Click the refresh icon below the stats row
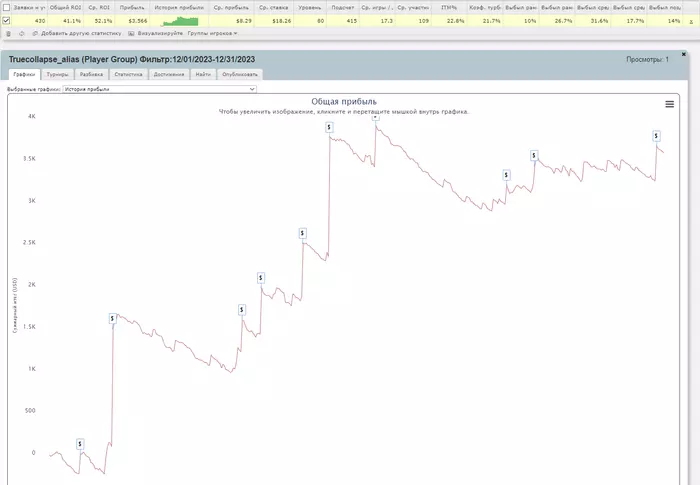The image size is (700, 485). click(x=21, y=33)
